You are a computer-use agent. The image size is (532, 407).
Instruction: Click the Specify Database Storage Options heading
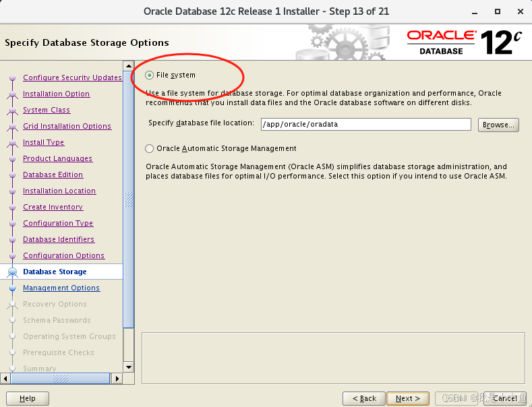(87, 42)
